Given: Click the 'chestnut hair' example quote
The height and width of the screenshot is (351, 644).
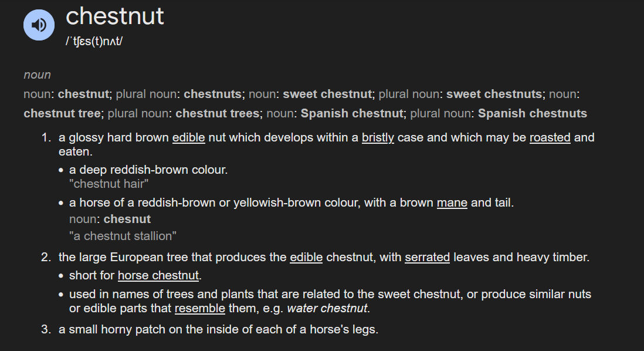Looking at the screenshot, I should point(109,184).
